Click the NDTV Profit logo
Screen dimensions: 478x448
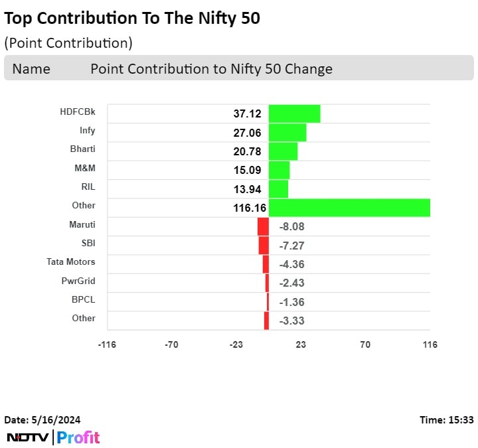(x=53, y=437)
